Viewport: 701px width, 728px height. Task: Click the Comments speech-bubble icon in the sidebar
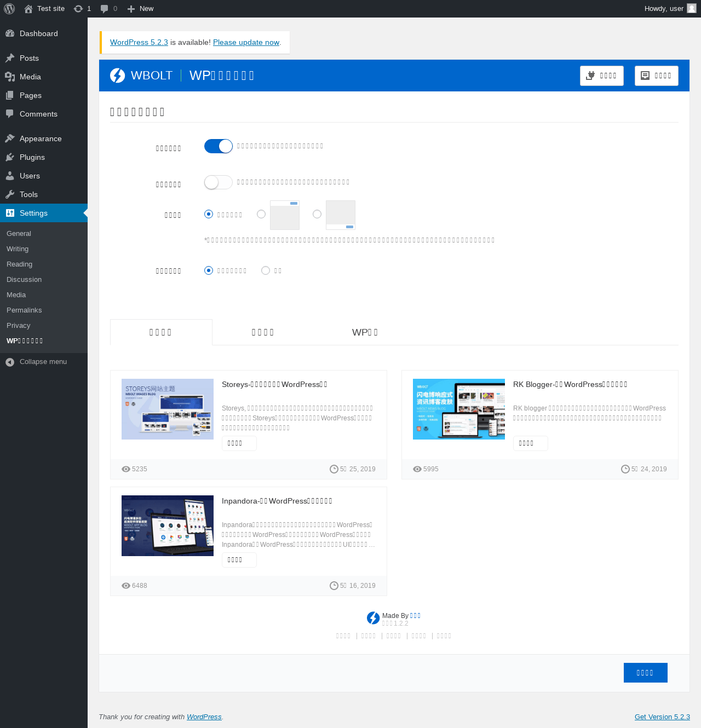pos(10,114)
